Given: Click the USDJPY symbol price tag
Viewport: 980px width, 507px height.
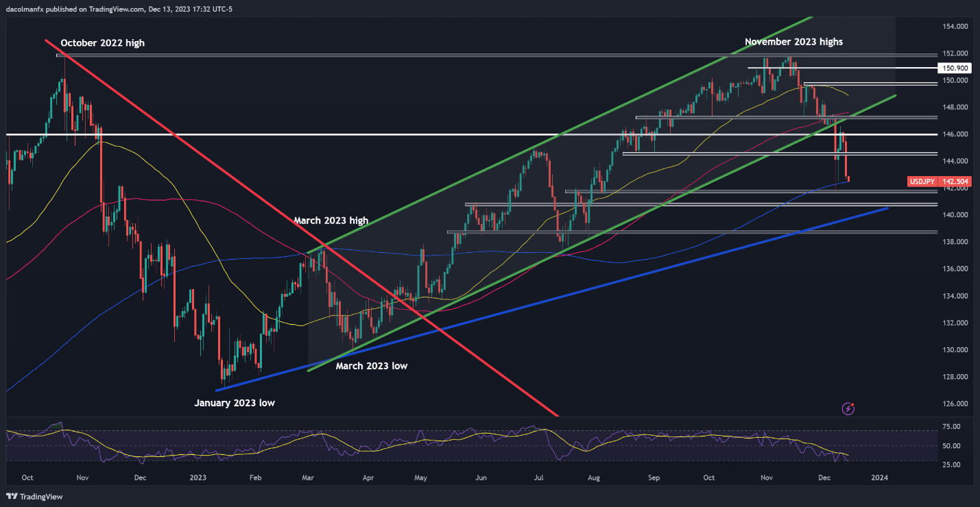Looking at the screenshot, I should point(923,182).
